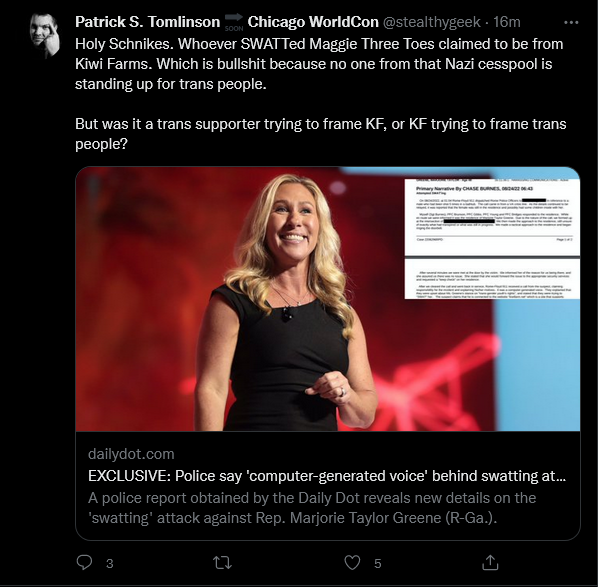Viewport: 598px width, 587px height.
Task: Open the dailydot.com domain label
Action: (131, 454)
